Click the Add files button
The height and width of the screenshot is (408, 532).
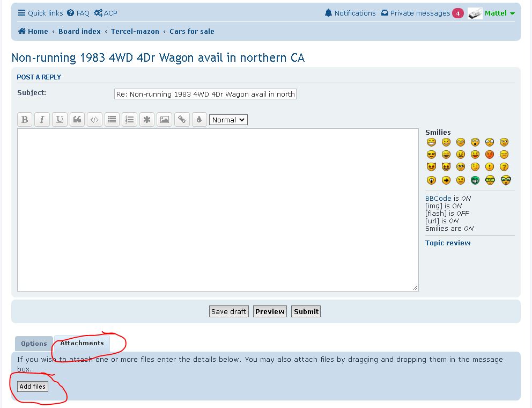33,387
